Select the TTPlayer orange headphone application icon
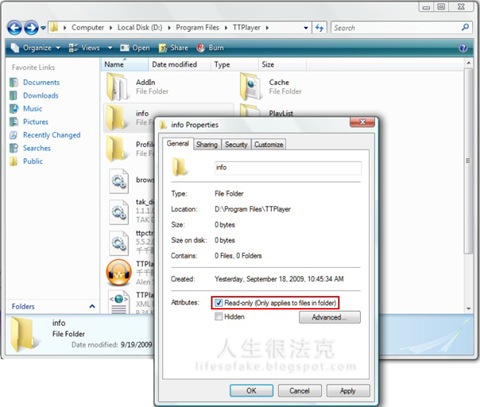 [119, 273]
